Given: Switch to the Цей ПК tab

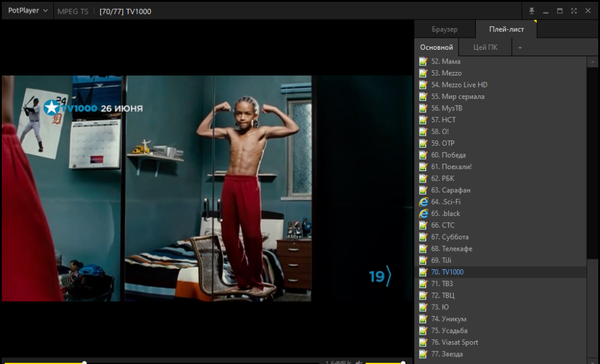Looking at the screenshot, I should click(x=485, y=47).
